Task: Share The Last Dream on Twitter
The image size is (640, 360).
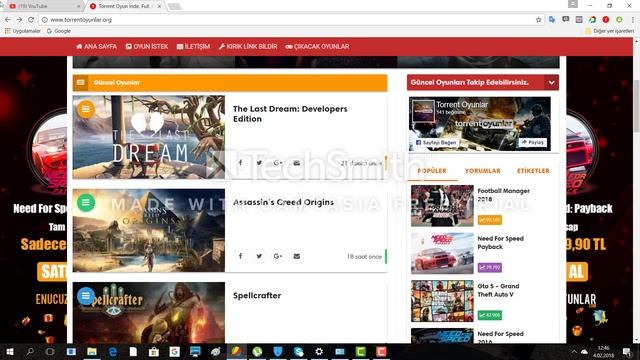Action: point(259,163)
